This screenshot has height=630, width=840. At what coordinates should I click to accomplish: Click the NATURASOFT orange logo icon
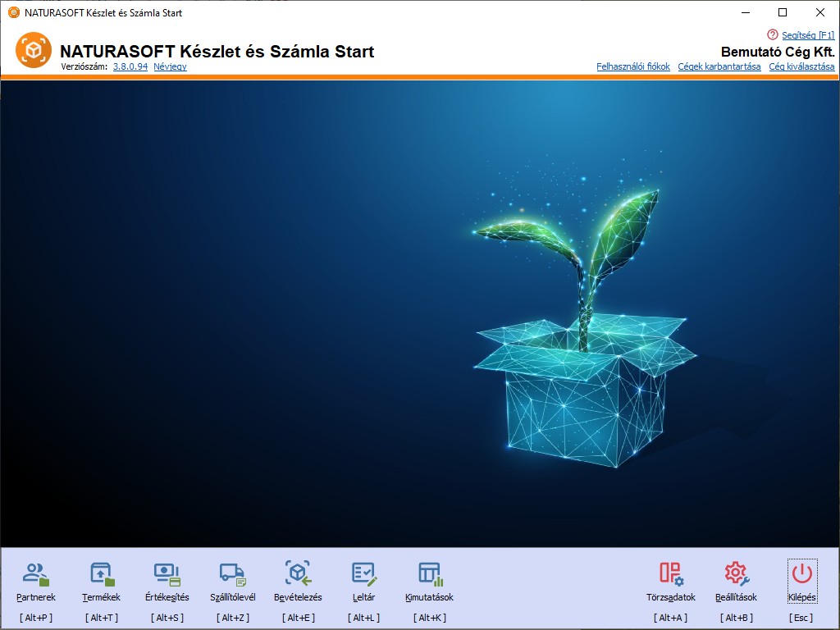click(33, 51)
